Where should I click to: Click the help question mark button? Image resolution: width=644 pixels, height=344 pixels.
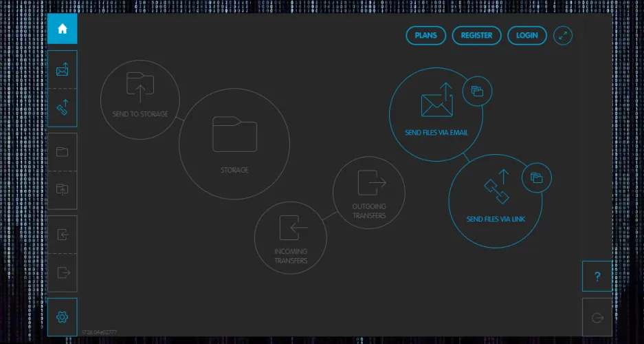597,277
